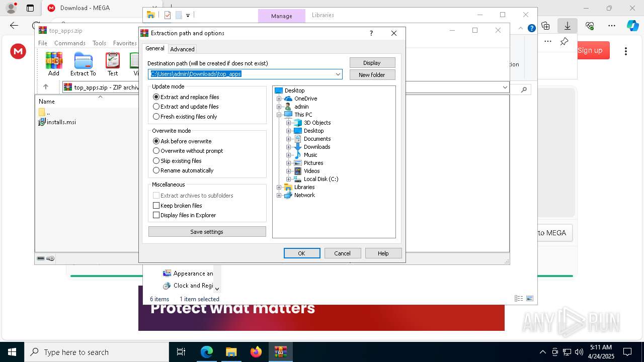This screenshot has width=644, height=362.
Task: Open Task View on the taskbar
Action: coord(181,352)
